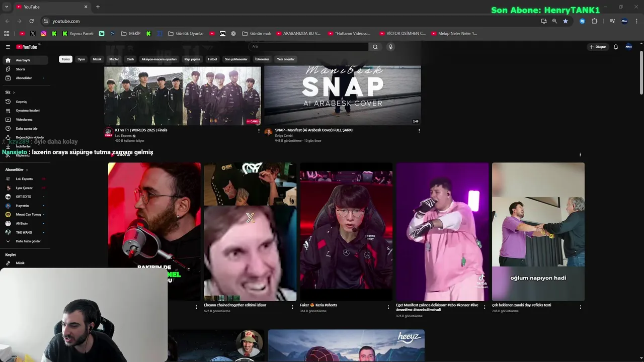Image resolution: width=644 pixels, height=362 pixels.
Task: Open the Günlük Oyunlar bookmark folder
Action: pos(186,34)
